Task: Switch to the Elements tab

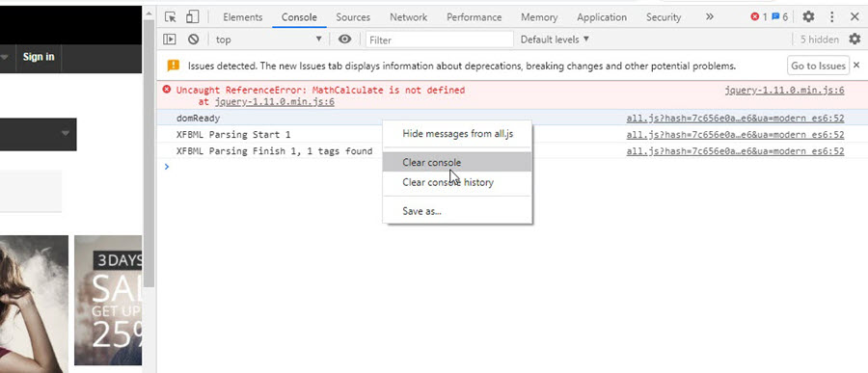Action: tap(242, 17)
